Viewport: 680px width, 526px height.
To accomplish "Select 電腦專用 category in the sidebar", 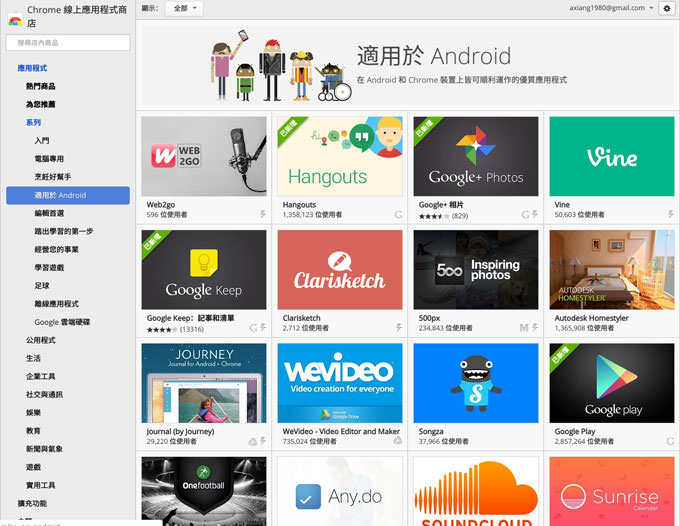I will [49, 158].
